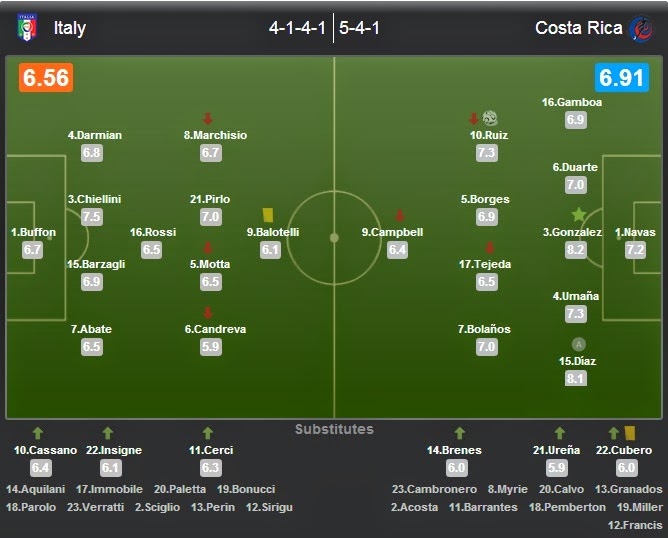
Task: Click the Italy team crest icon
Action: [x=27, y=27]
